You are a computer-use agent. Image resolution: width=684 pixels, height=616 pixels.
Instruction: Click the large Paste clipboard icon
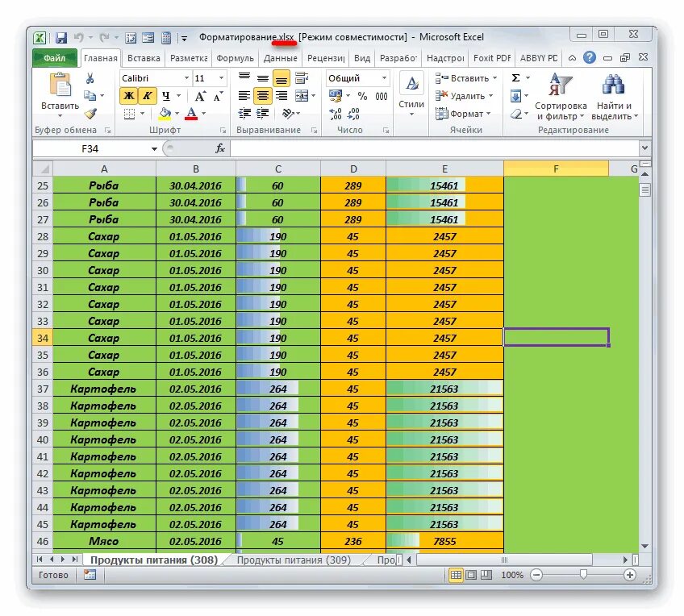pyautogui.click(x=60, y=85)
